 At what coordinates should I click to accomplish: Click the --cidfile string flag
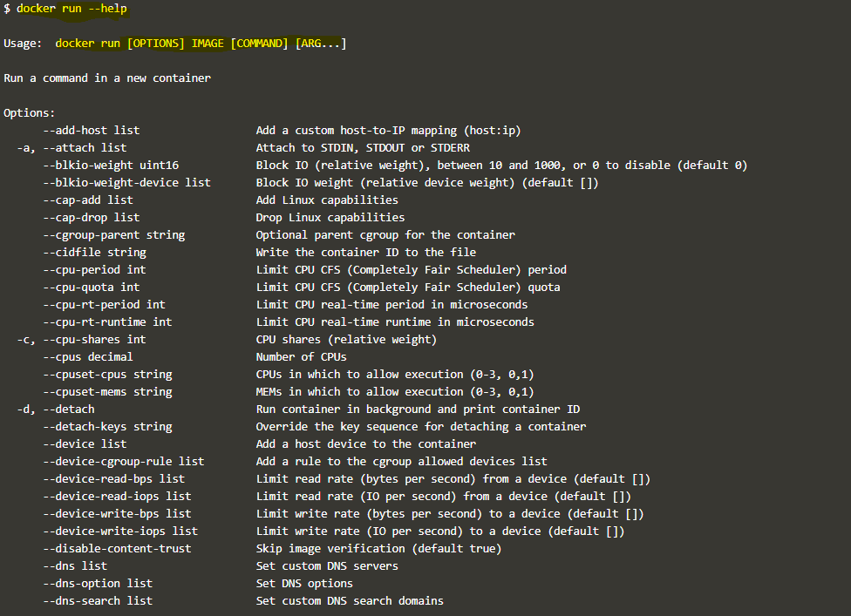click(94, 253)
